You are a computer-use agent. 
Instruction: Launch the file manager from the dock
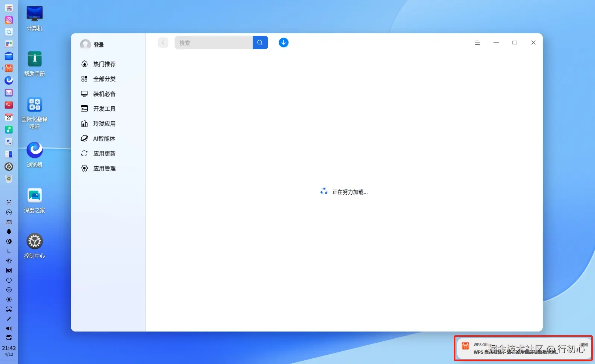[9, 56]
